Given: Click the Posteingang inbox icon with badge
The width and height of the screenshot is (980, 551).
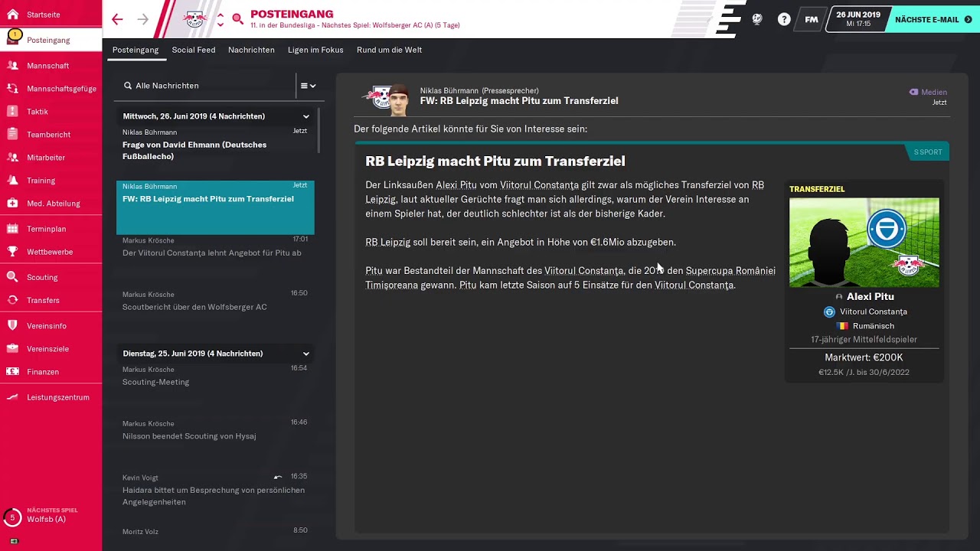Looking at the screenshot, I should 13,38.
